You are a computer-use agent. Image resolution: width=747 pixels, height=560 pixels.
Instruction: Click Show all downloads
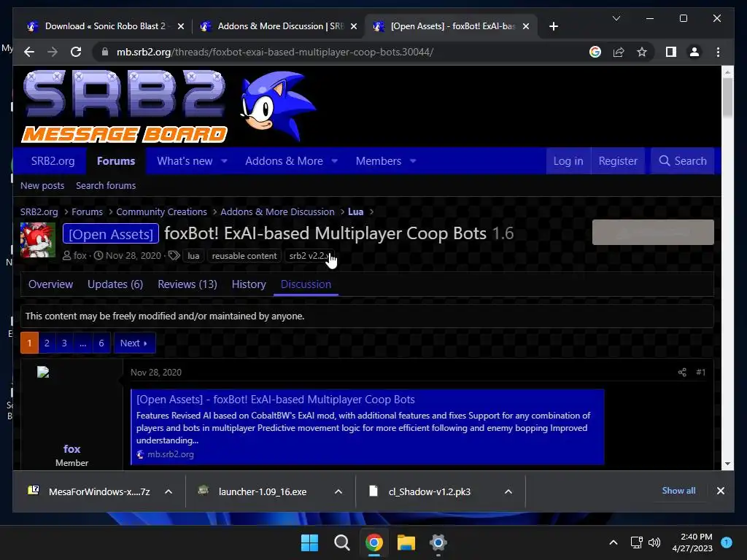pos(678,491)
